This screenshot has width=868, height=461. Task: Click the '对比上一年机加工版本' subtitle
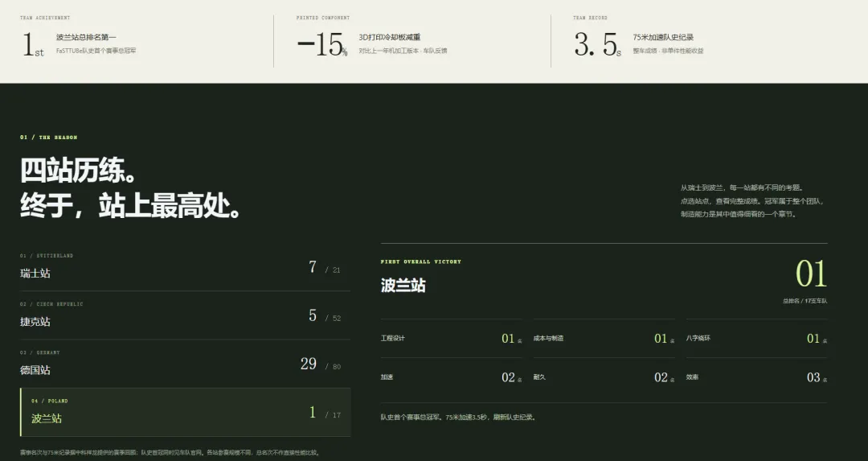click(403, 51)
